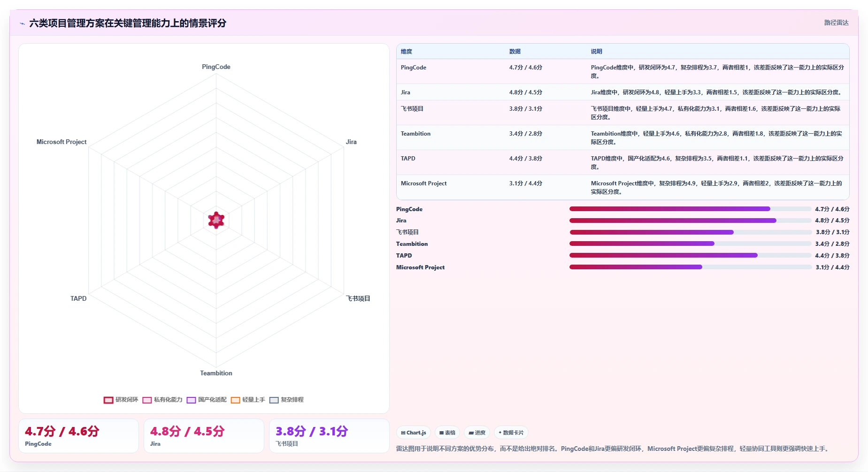Click the Teambition label in progress list
The height and width of the screenshot is (472, 868).
(x=412, y=244)
